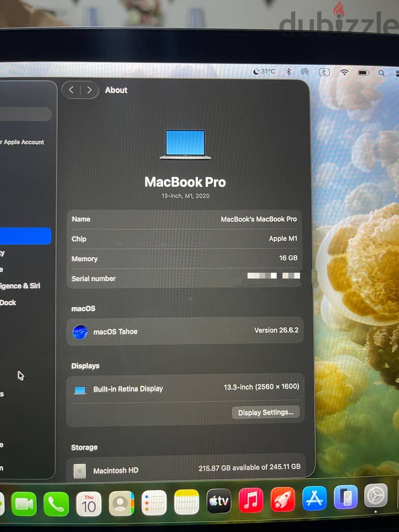Click the sidebar search field
This screenshot has height=532, width=399.
(26, 114)
